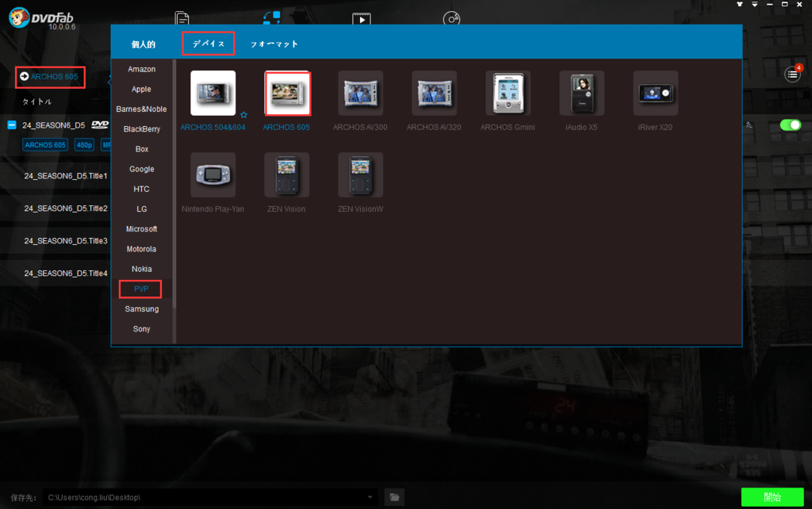Image resolution: width=812 pixels, height=509 pixels.
Task: Select 24_SEASON6_D5.Title2 row
Action: 66,209
